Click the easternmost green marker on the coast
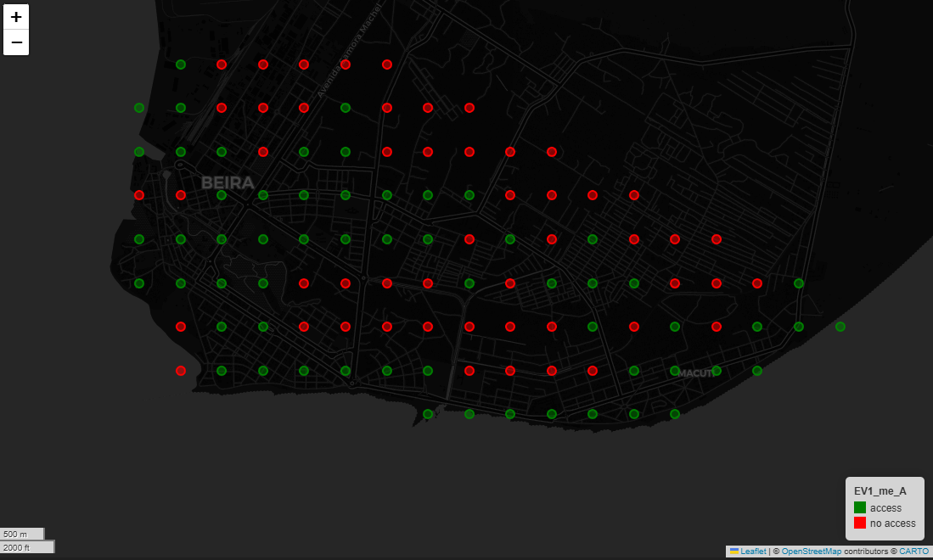Image resolution: width=933 pixels, height=560 pixels. pos(840,326)
